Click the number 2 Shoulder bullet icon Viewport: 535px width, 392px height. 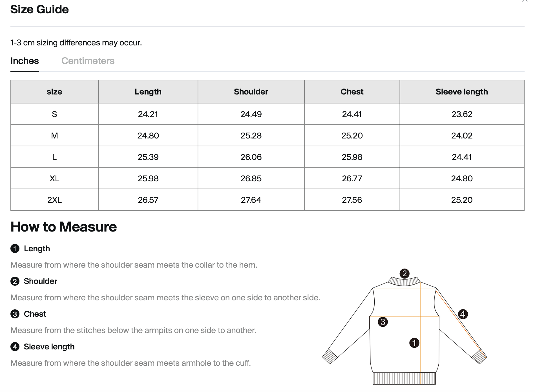15,281
